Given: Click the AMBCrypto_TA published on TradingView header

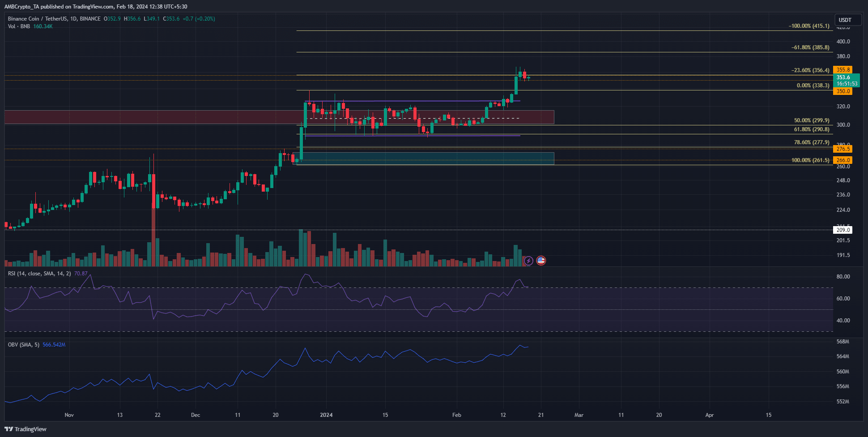Looking at the screenshot, I should 96,7.
